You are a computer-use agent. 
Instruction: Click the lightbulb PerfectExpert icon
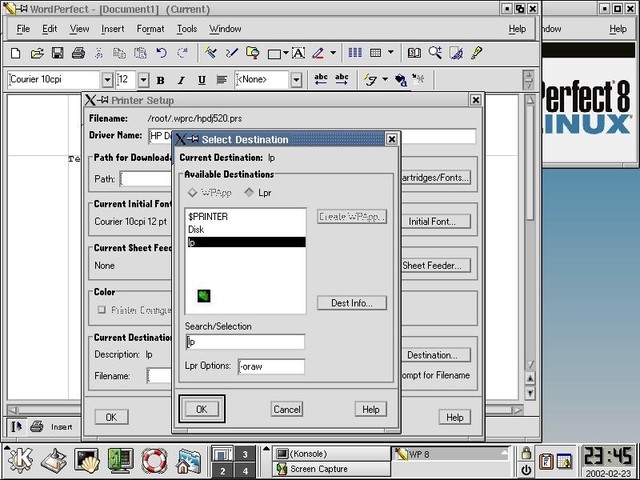coord(476,53)
